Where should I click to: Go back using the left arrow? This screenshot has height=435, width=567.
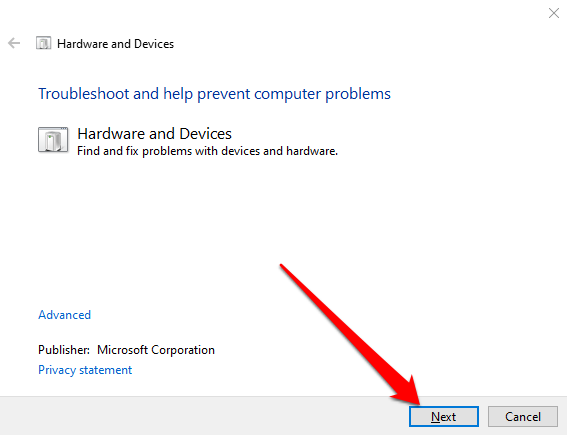(14, 43)
